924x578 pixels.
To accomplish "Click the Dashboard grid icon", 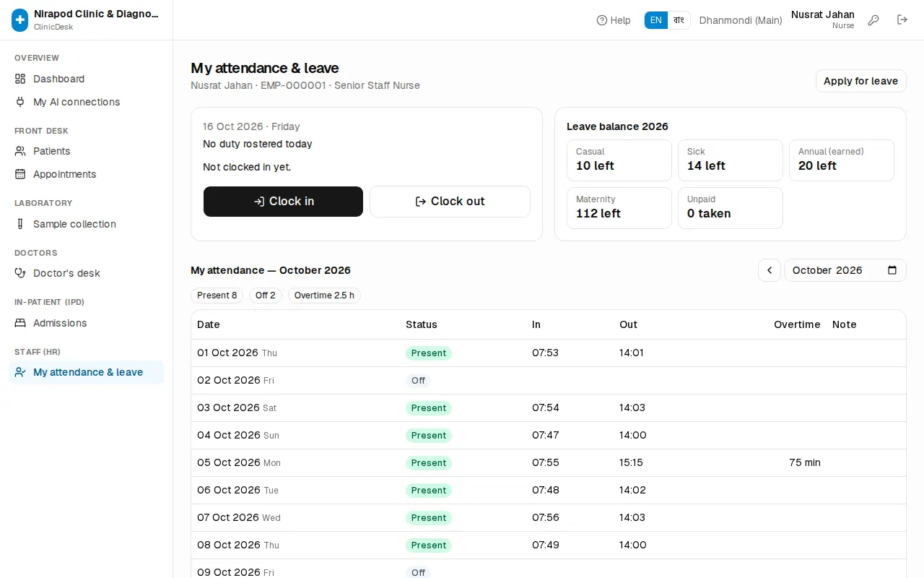I will (20, 79).
